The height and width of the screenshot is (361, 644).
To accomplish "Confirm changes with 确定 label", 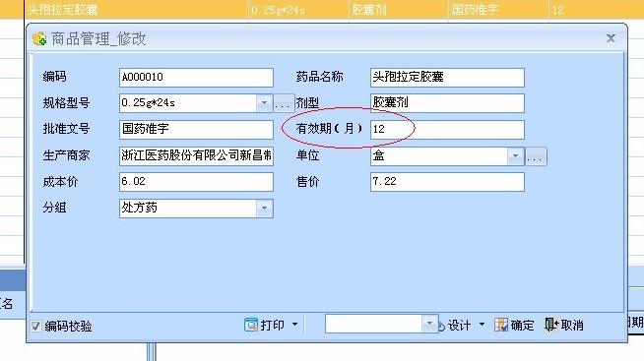I will (x=523, y=326).
